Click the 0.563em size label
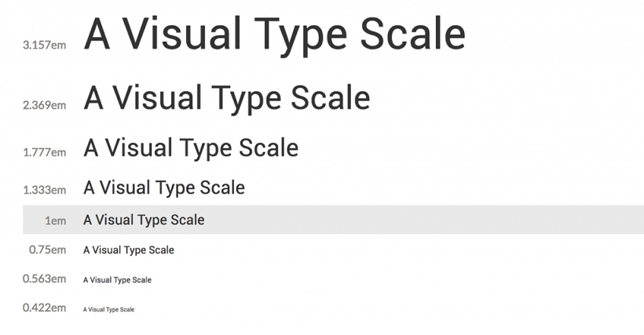 coord(45,279)
